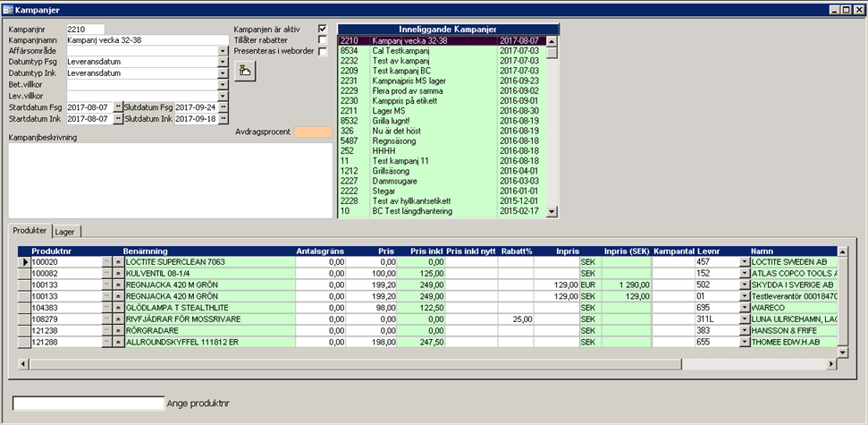This screenshot has height=425, width=868.
Task: Click the orange Avdragsprocent field
Action: click(313, 132)
